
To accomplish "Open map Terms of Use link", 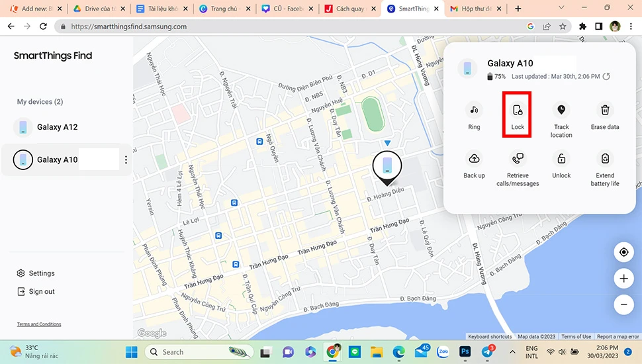I will pyautogui.click(x=576, y=337).
